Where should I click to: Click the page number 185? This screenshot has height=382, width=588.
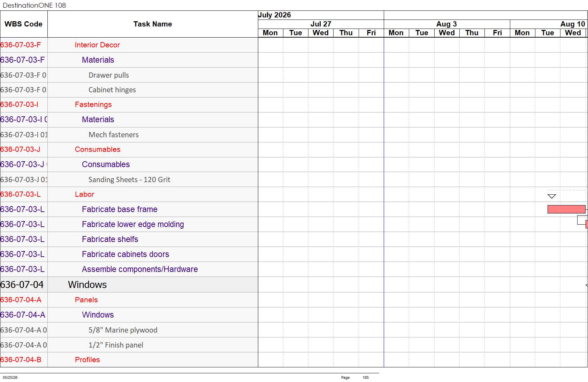click(x=366, y=377)
